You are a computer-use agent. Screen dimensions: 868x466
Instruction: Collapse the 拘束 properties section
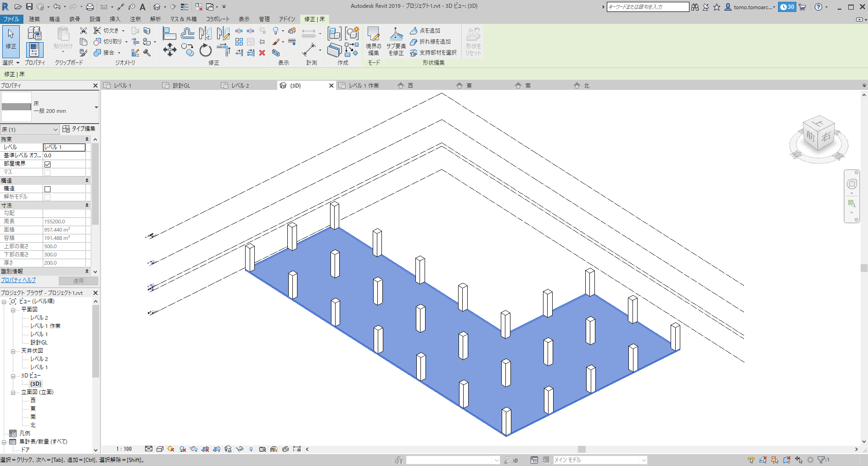point(87,139)
